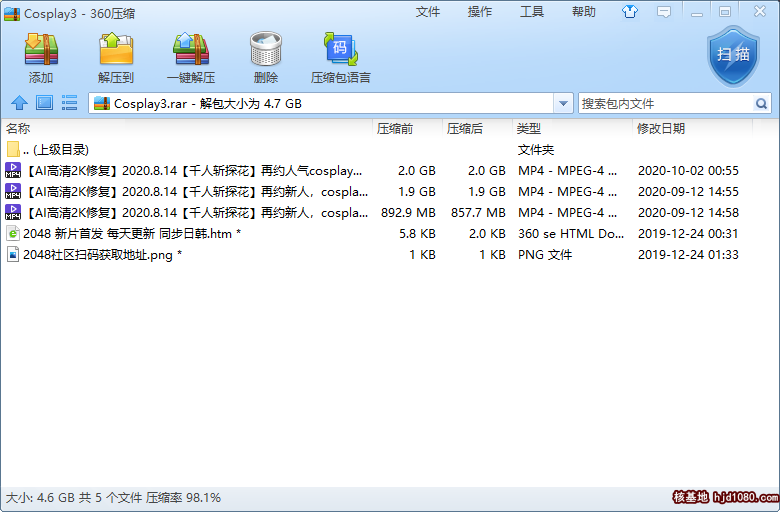Select the parent directory folder icon
Screen dimensions: 780x512
coord(13,149)
